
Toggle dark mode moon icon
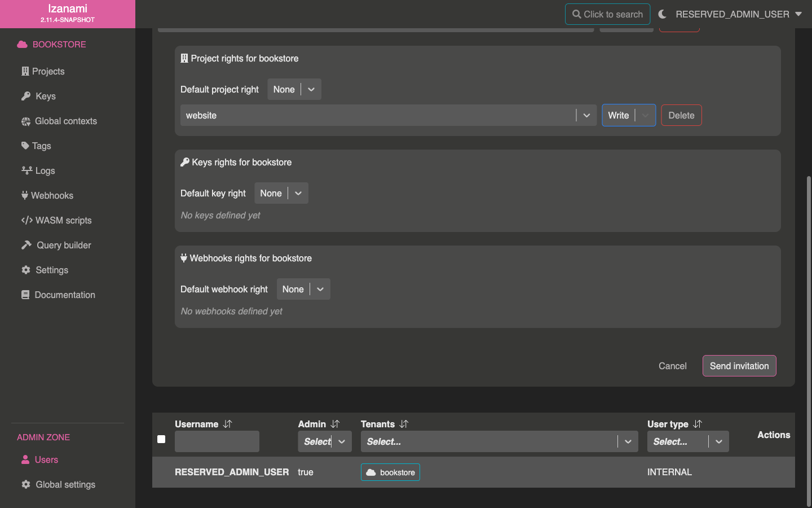click(662, 14)
